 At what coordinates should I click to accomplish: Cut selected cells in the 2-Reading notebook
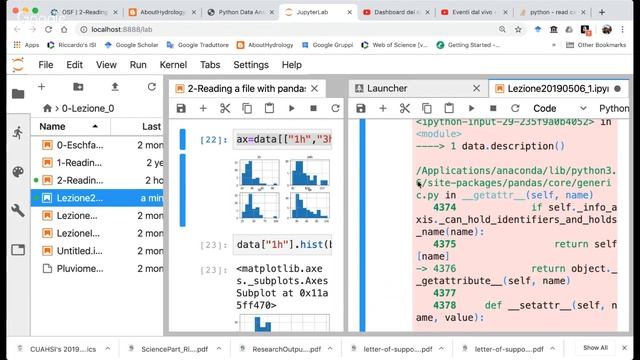pos(225,108)
